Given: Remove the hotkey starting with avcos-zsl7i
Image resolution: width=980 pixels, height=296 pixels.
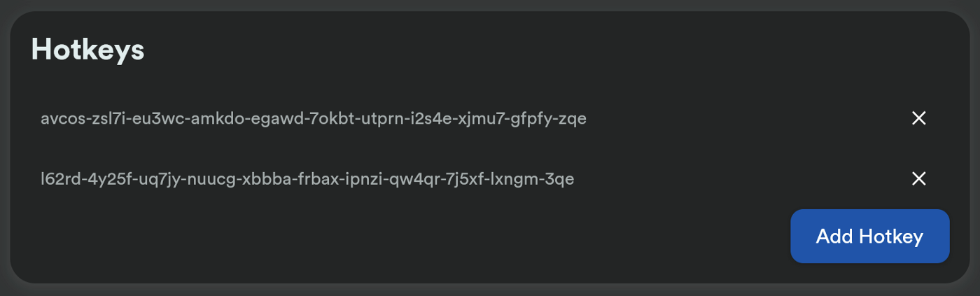Looking at the screenshot, I should [919, 118].
